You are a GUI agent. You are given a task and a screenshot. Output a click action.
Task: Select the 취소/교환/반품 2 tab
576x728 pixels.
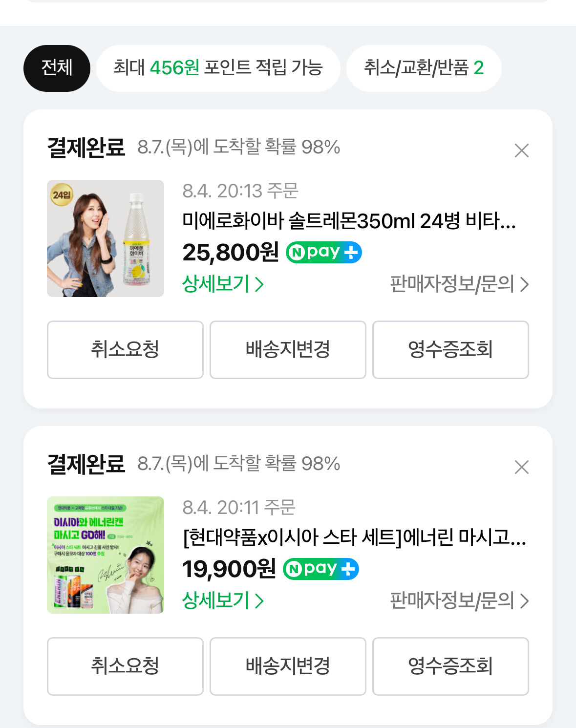click(424, 68)
